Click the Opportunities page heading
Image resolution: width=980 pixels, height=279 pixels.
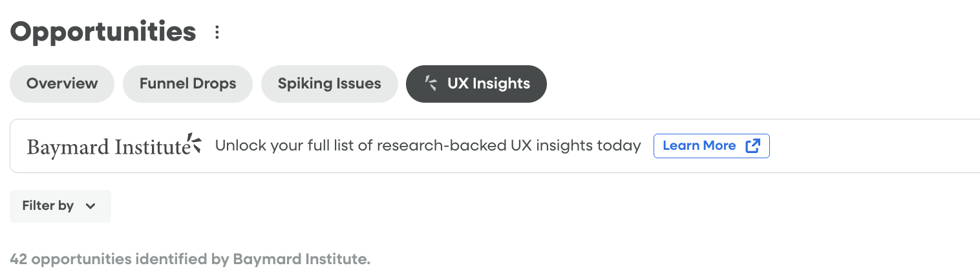click(x=103, y=32)
